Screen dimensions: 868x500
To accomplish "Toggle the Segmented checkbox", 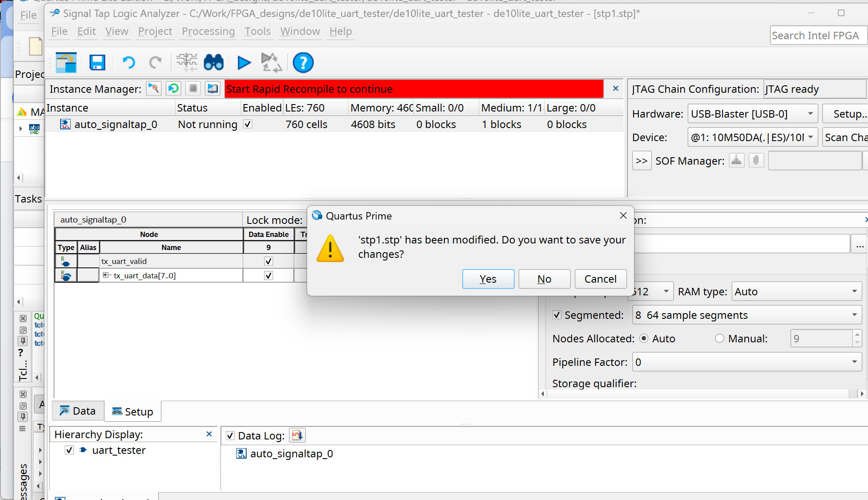I will point(557,315).
